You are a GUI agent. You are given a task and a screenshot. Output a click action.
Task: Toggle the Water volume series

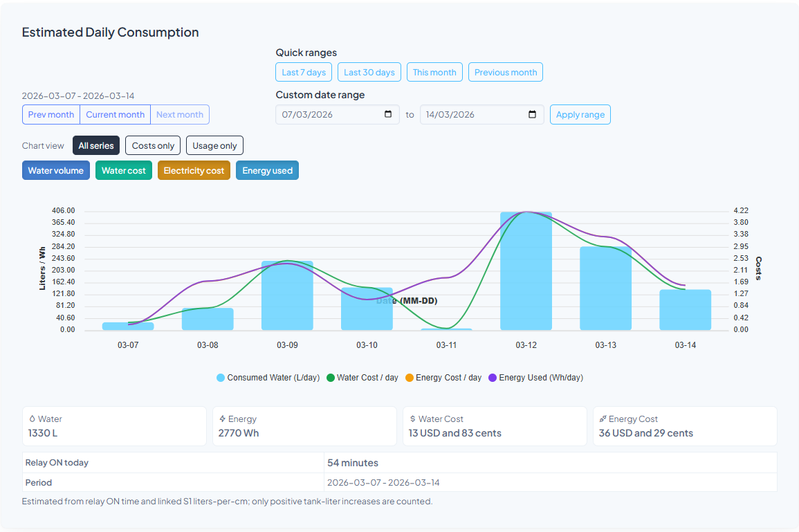[x=56, y=169]
